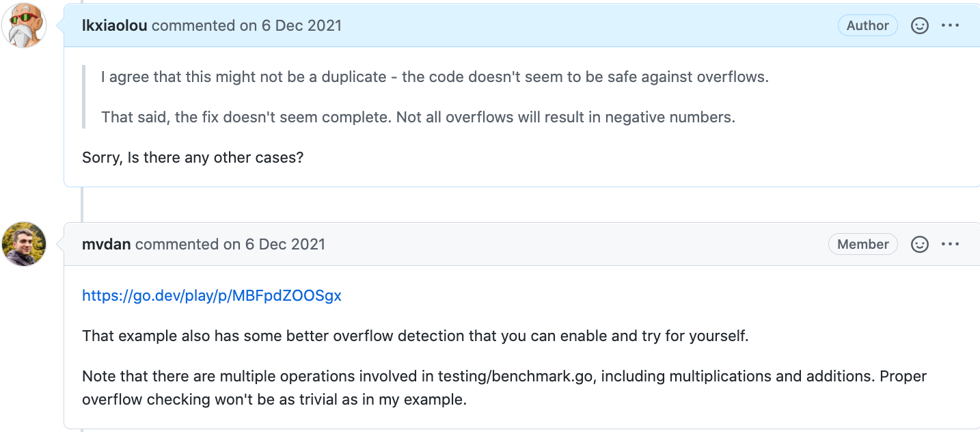Click the Author badge
This screenshot has width=980, height=432.
click(868, 26)
